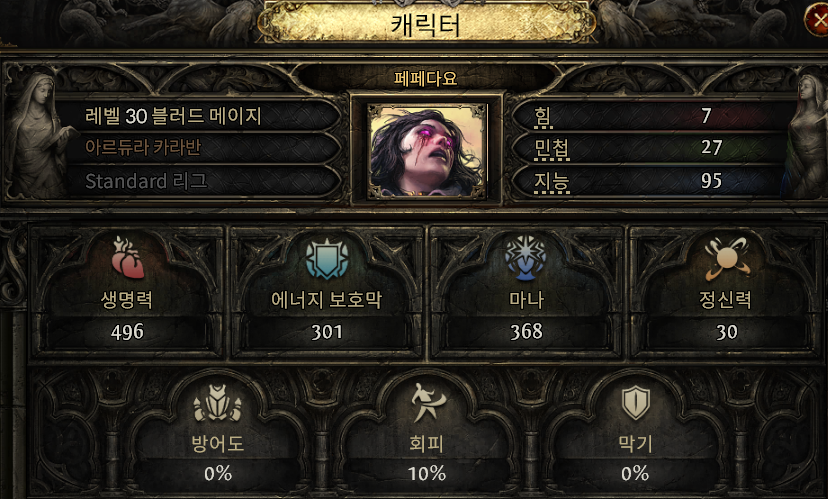Click the Energy Shield crest icon
Viewport: 828px width, 499px height.
[x=327, y=258]
